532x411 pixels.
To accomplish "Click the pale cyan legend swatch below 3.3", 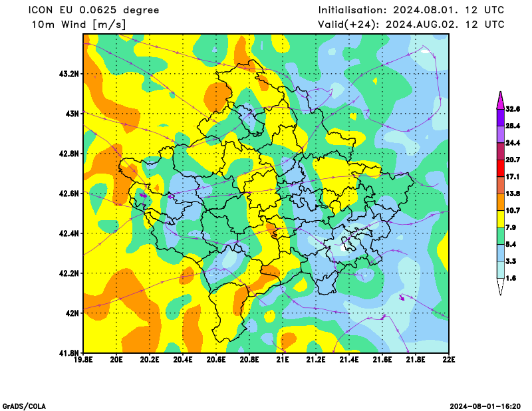I will 501,270.
